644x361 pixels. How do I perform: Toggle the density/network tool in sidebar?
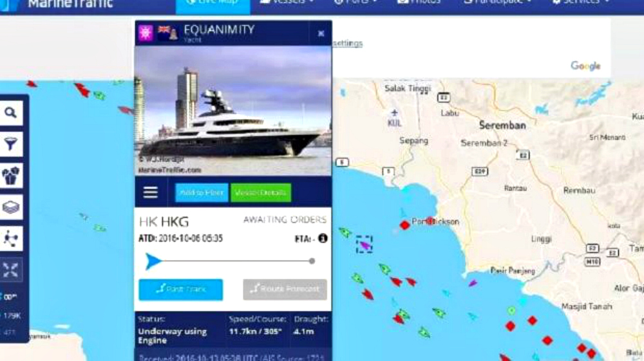coord(11,239)
